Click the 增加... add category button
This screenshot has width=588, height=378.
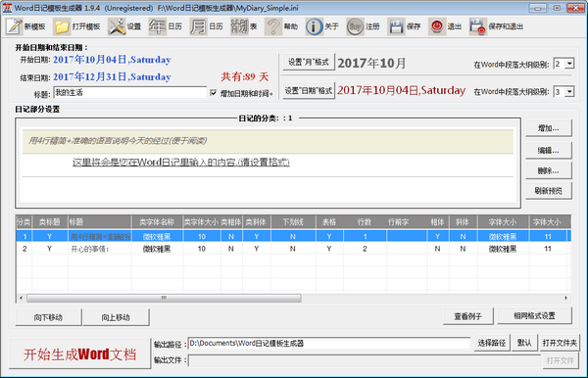point(548,128)
